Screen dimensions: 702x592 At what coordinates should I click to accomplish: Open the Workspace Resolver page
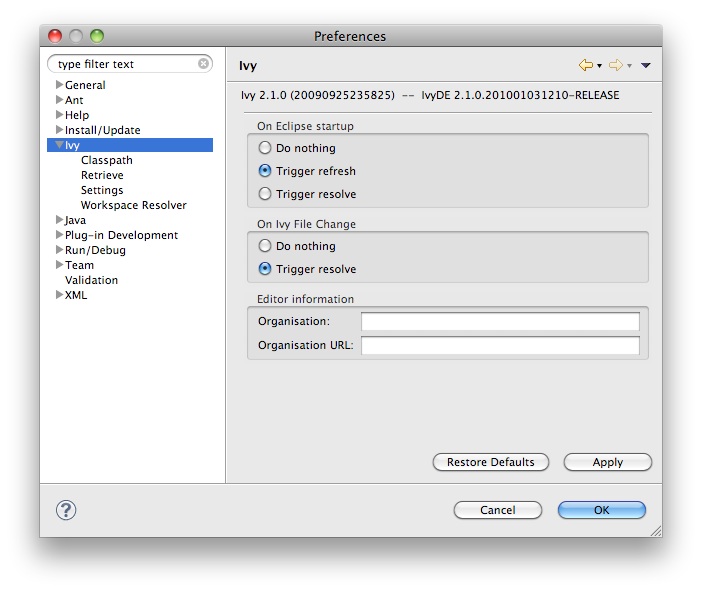pyautogui.click(x=133, y=205)
